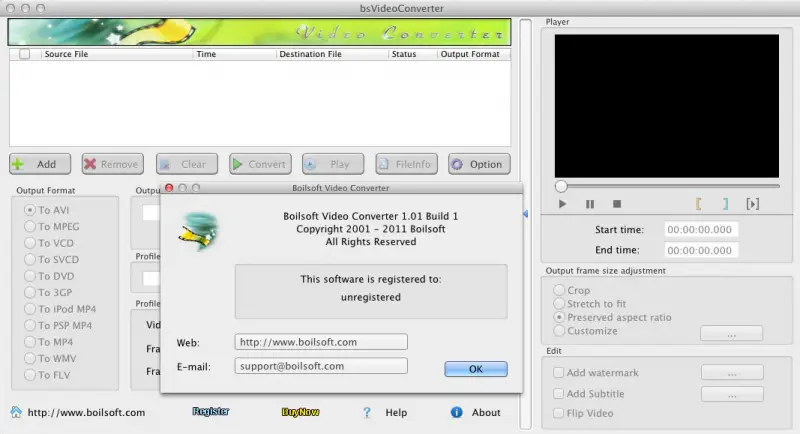The image size is (800, 434).
Task: Select the To 3GP radio button
Action: pyautogui.click(x=30, y=292)
